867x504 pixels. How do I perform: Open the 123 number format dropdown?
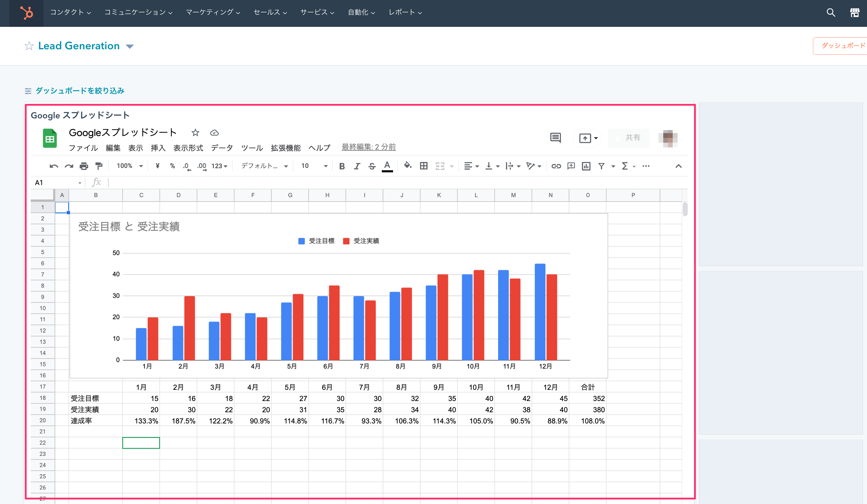pos(219,166)
